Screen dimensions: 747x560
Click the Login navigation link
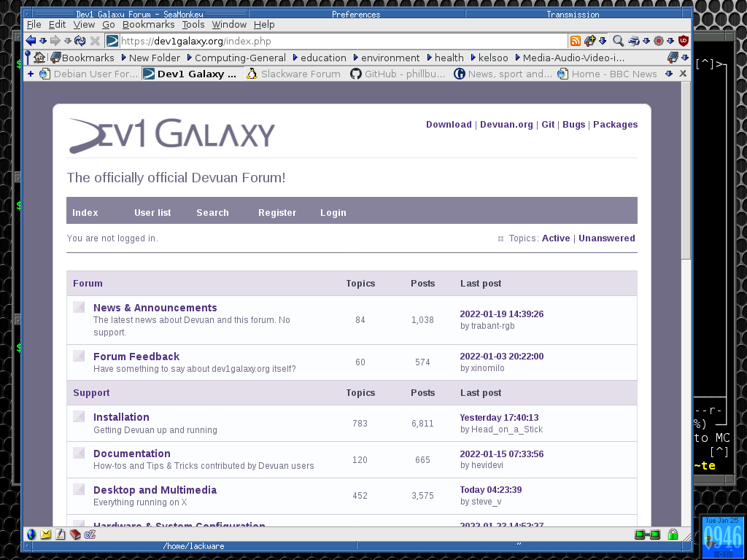333,213
